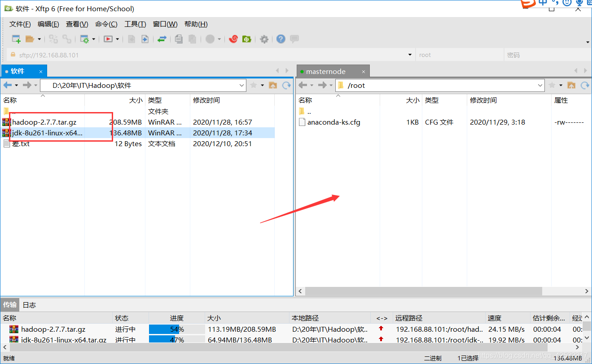The image size is (592, 364).
Task: Click the transfer-left (download) page icon
Action: point(132,39)
